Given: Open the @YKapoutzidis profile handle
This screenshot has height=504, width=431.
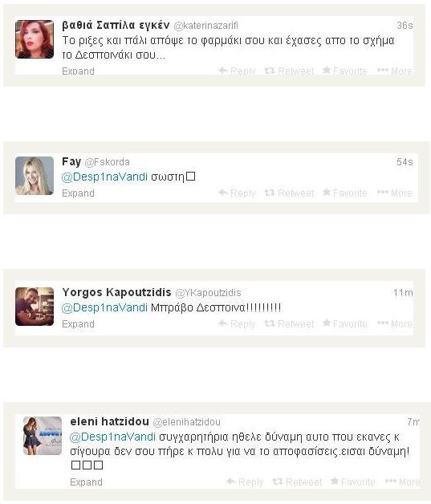Looking at the screenshot, I should click(x=208, y=292).
